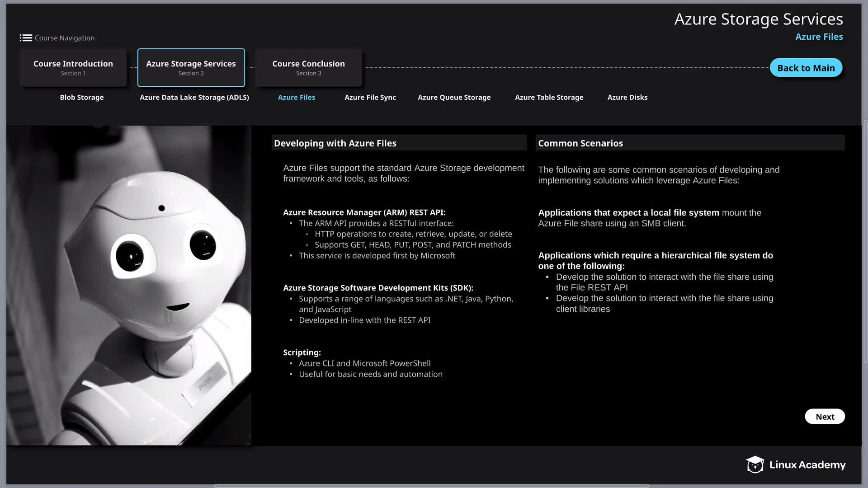Click the robot image thumbnail
This screenshot has width=868, height=488.
[x=129, y=286]
